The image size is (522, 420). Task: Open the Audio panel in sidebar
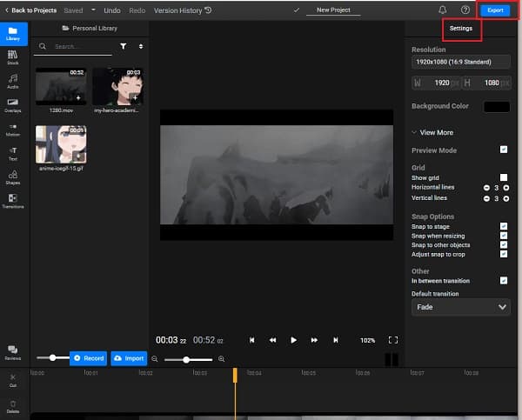[13, 81]
